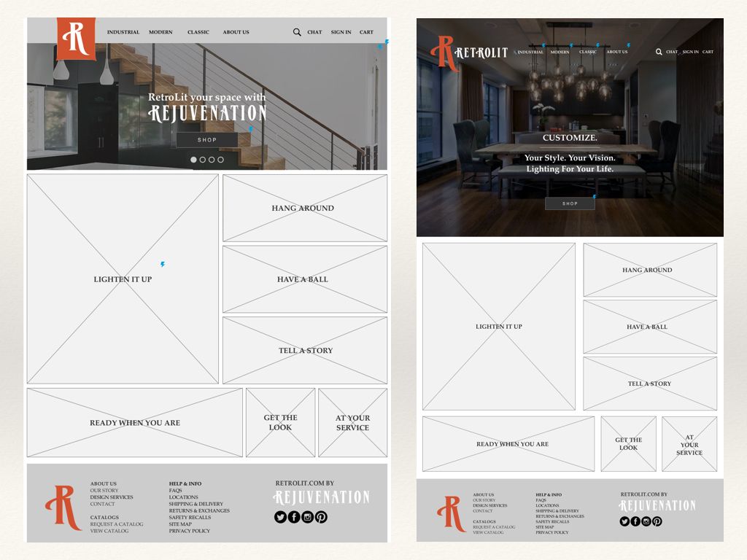The height and width of the screenshot is (560, 747).
Task: Click Design Services in left mockup footer
Action: pyautogui.click(x=112, y=497)
